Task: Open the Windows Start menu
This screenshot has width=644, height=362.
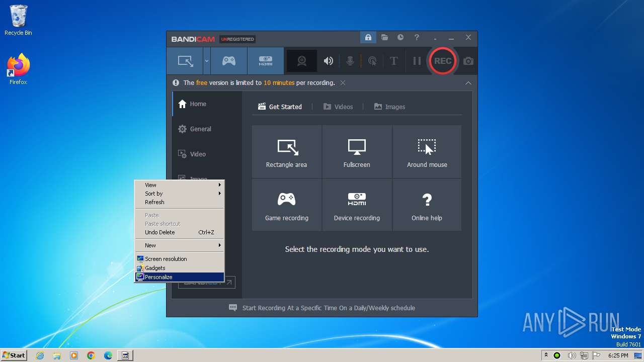Action: (14, 355)
